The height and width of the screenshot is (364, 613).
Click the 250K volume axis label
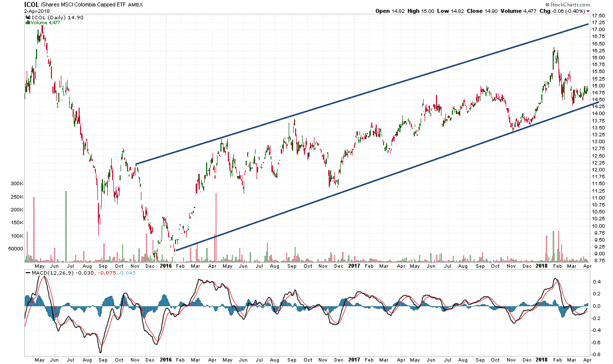17,197
